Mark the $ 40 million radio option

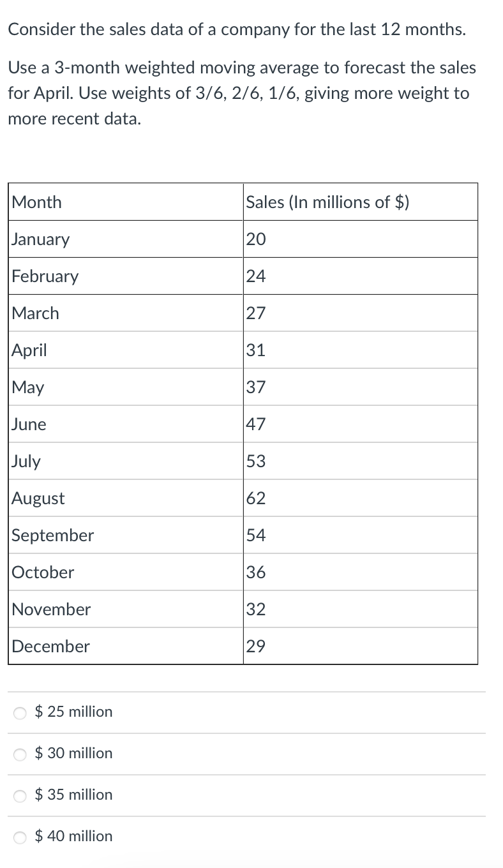point(21,837)
